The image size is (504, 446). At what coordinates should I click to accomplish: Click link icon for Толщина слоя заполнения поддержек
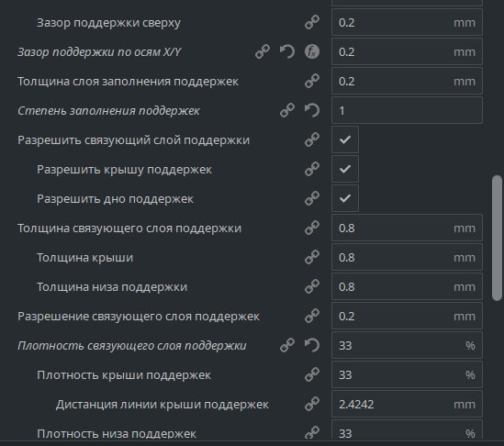(x=312, y=81)
